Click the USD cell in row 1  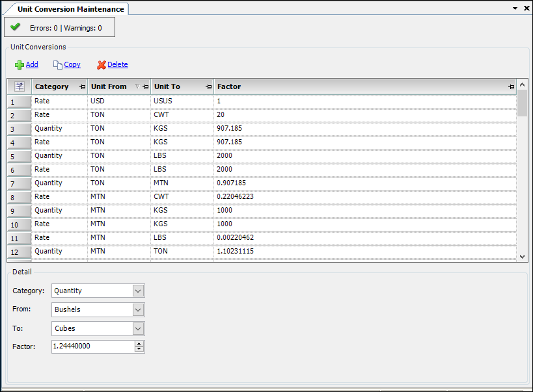tap(119, 101)
